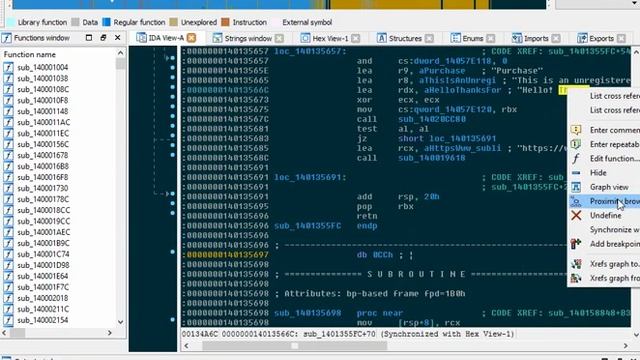Select function sub_140001148
The width and height of the screenshot is (640, 360).
pyautogui.click(x=42, y=111)
